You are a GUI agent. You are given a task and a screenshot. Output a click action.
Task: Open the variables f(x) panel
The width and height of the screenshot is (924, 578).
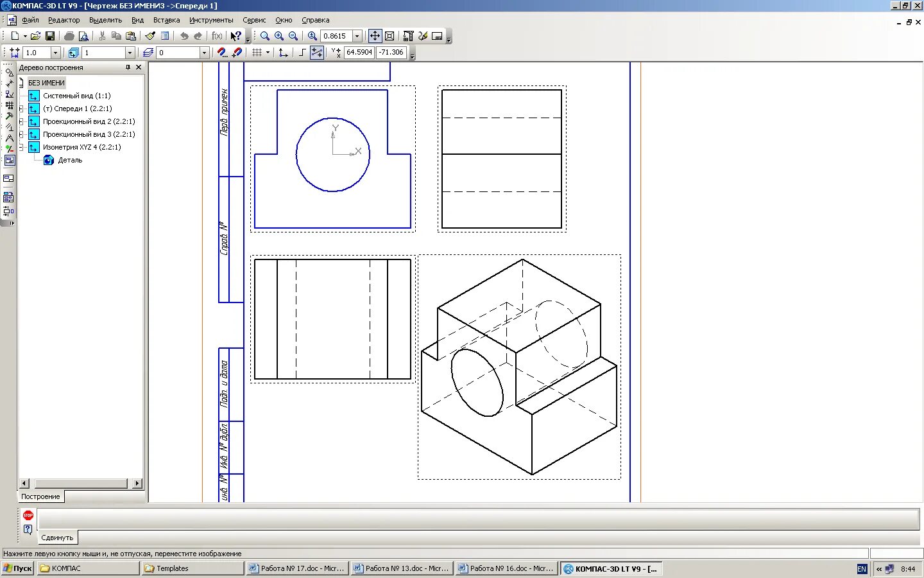point(217,36)
